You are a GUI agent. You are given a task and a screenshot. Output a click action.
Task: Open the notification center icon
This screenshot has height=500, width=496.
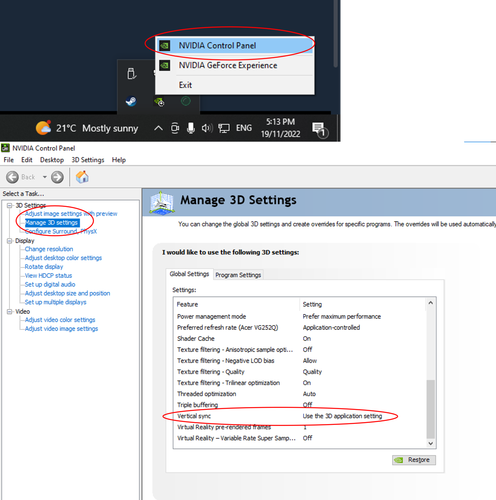point(320,129)
